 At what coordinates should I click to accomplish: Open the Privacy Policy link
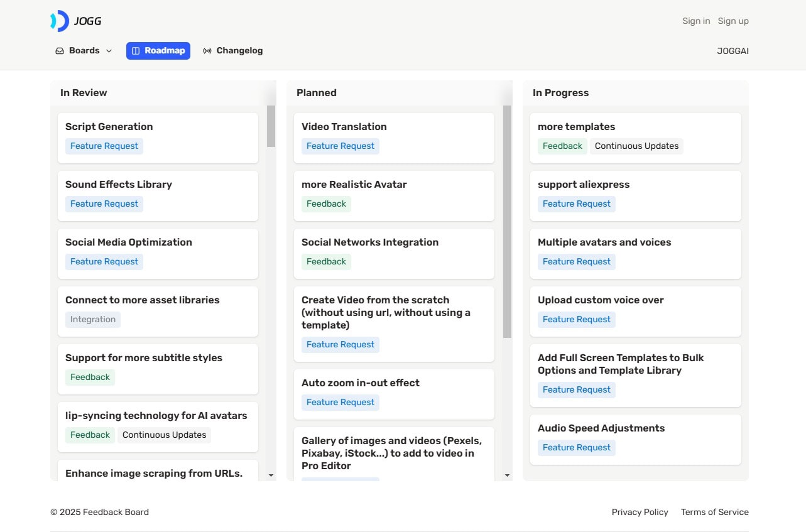[640, 512]
